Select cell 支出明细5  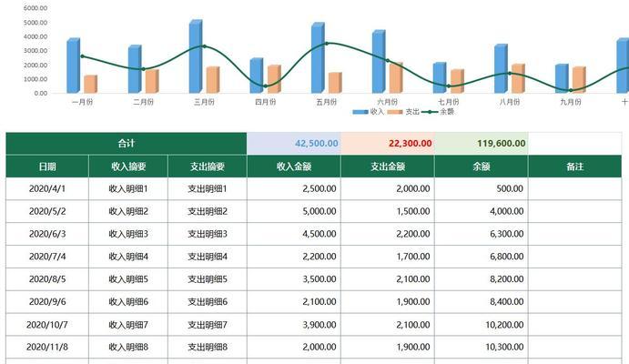tap(208, 279)
